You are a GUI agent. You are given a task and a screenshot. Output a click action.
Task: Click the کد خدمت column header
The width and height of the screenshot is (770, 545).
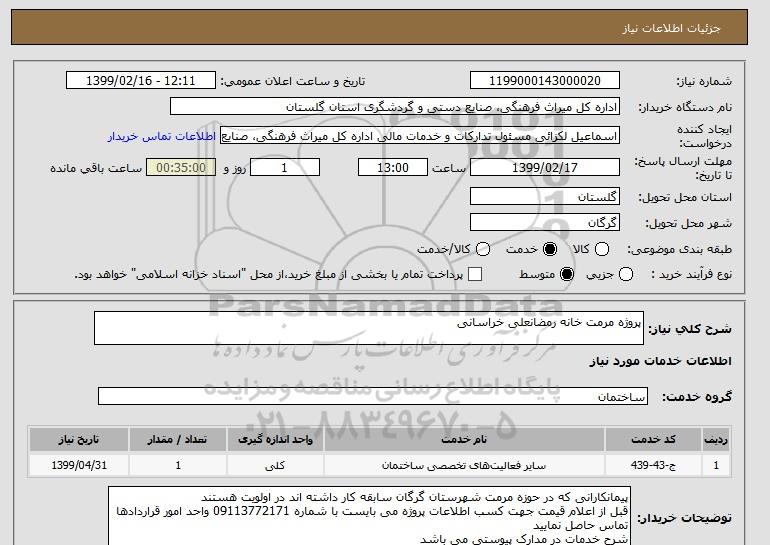click(x=653, y=439)
